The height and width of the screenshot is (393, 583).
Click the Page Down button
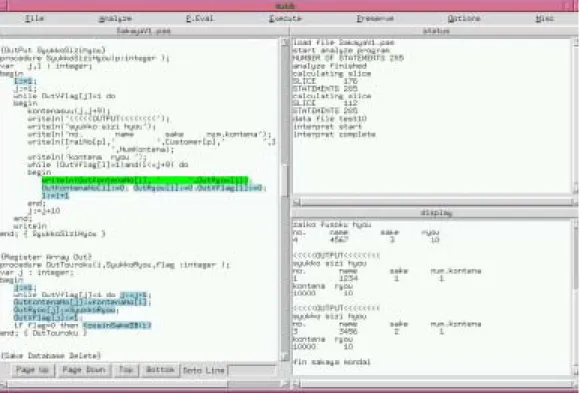pos(84,370)
